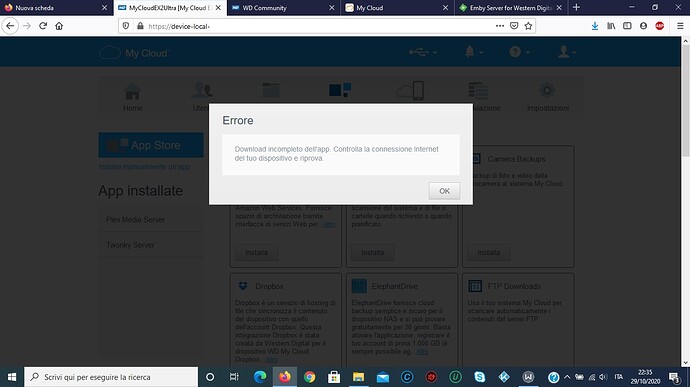Click the Windows taskbar search box
This screenshot has width=690, height=387.
(x=111, y=377)
